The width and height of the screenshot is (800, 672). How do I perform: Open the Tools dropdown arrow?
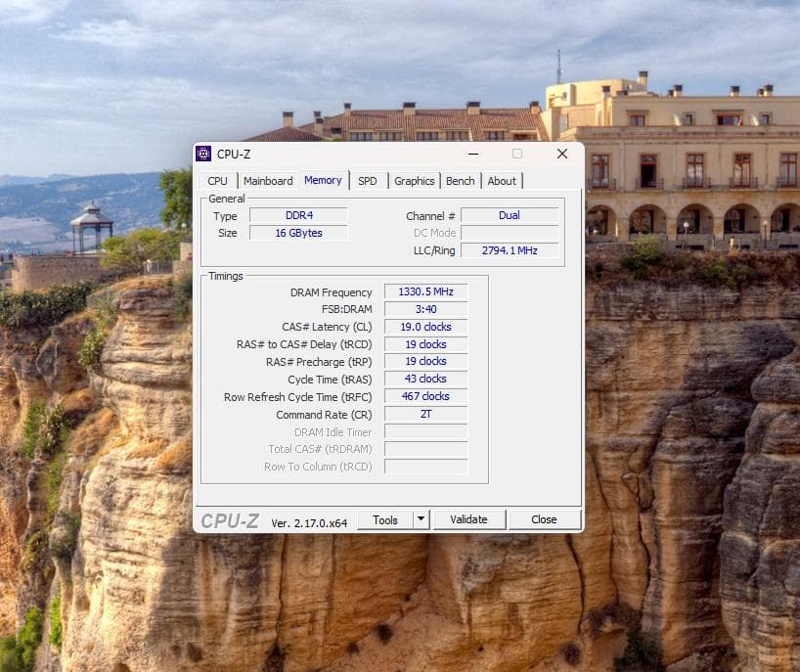[x=421, y=519]
